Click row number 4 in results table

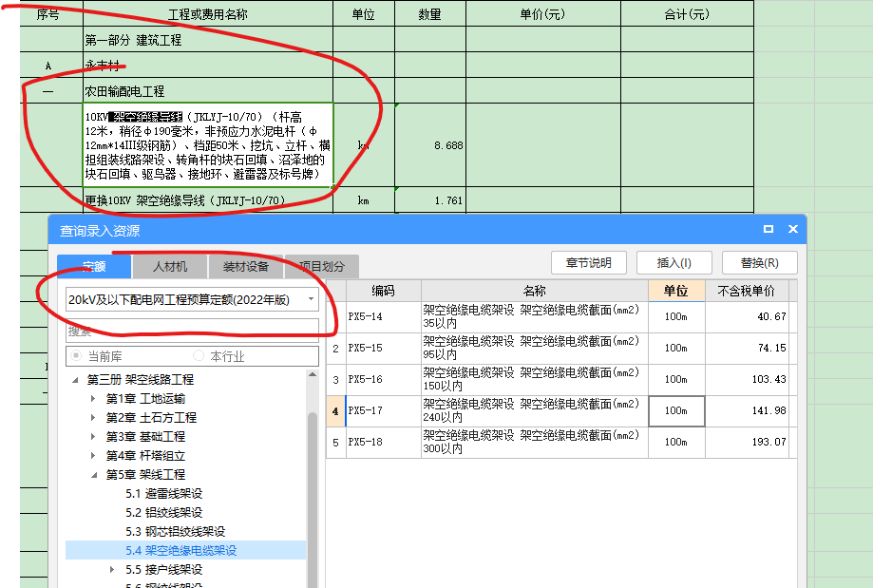[335, 411]
